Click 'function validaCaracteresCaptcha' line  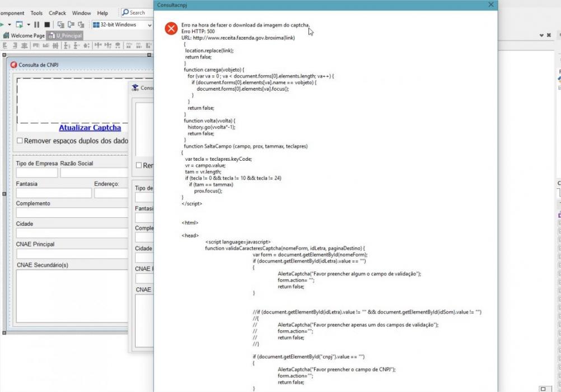285,248
